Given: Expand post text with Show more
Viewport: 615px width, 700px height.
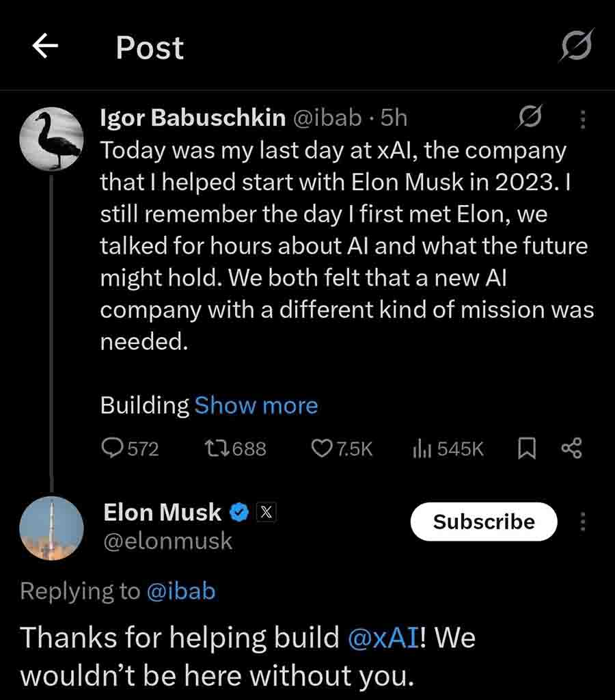Looking at the screenshot, I should coord(256,405).
